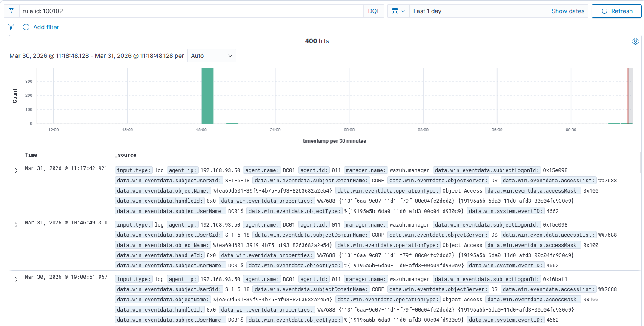Click the small histogram bar near 19:00

[232, 123]
